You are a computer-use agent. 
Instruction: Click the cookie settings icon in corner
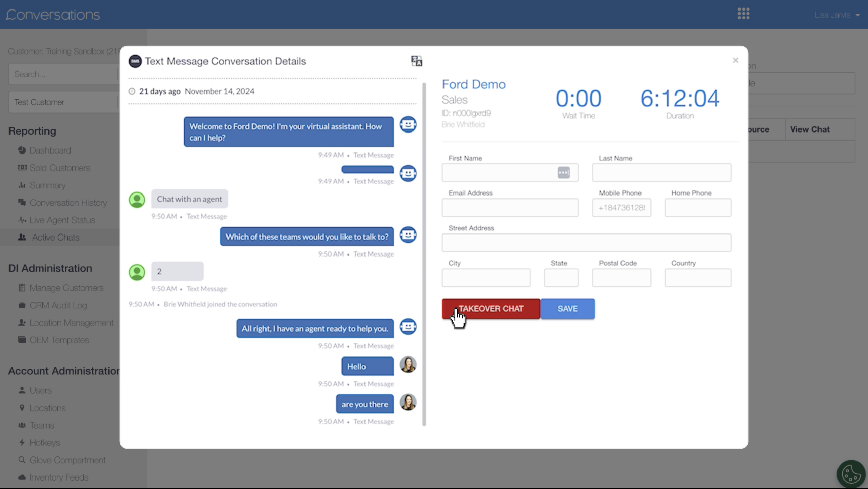click(x=851, y=474)
